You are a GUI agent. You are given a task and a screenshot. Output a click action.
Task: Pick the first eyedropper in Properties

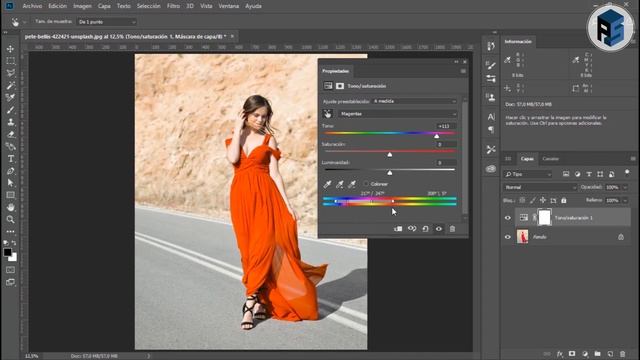pos(327,184)
